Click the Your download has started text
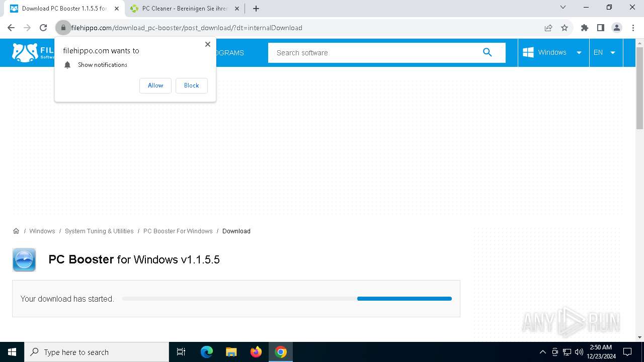Viewport: 644px width, 362px height. pos(67,299)
